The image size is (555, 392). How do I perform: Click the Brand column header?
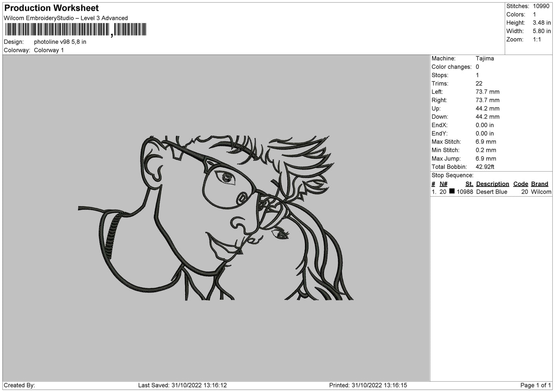click(540, 184)
